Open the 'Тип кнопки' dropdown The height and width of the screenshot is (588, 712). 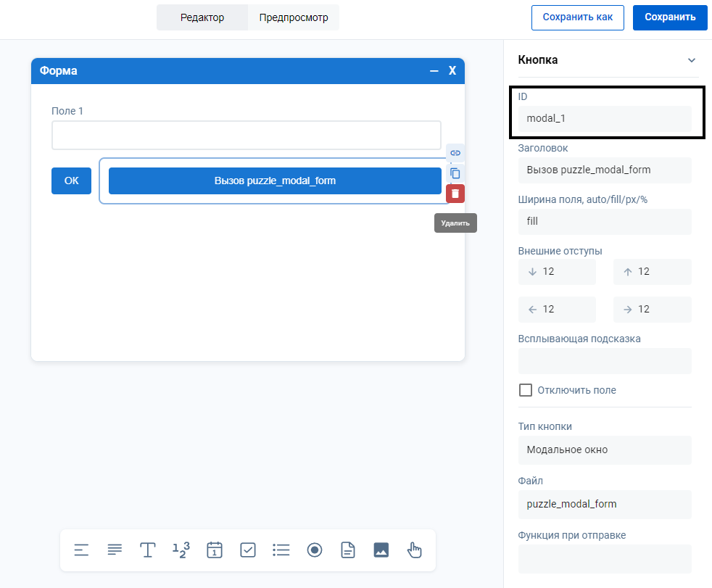(605, 450)
